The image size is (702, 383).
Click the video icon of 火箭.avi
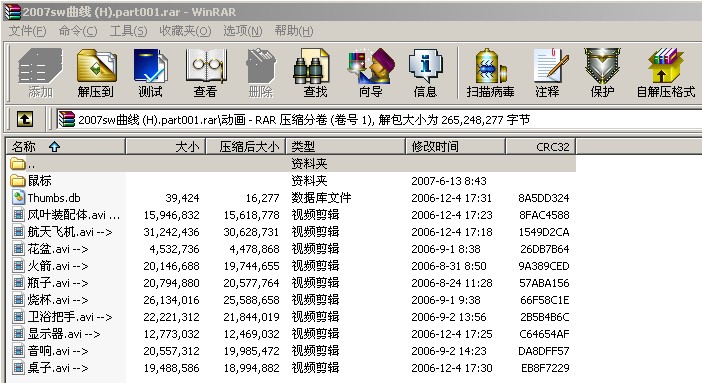[18, 266]
